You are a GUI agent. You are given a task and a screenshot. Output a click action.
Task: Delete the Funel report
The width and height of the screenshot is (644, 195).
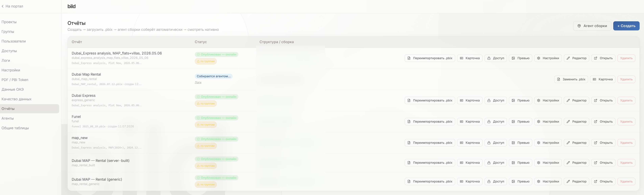626,121
